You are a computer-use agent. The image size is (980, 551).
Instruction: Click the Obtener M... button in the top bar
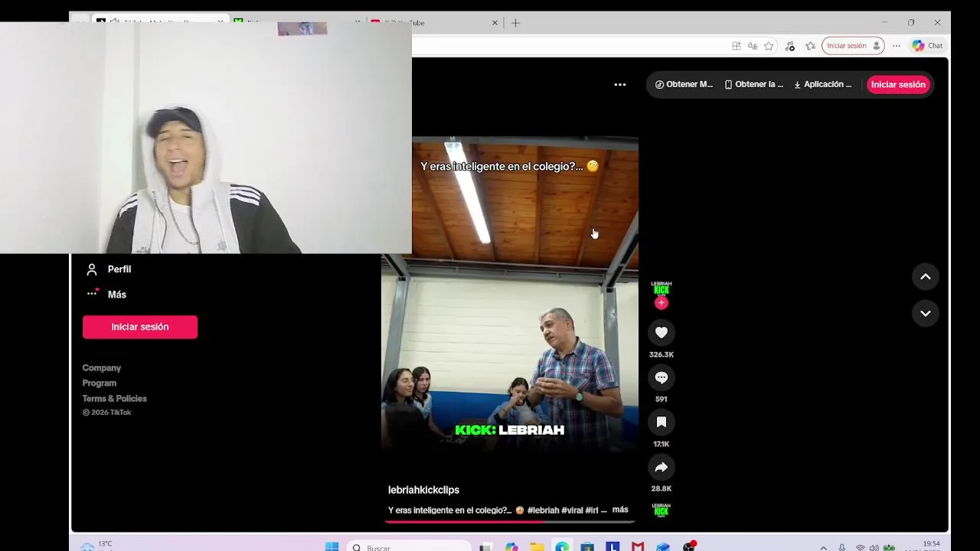point(684,84)
